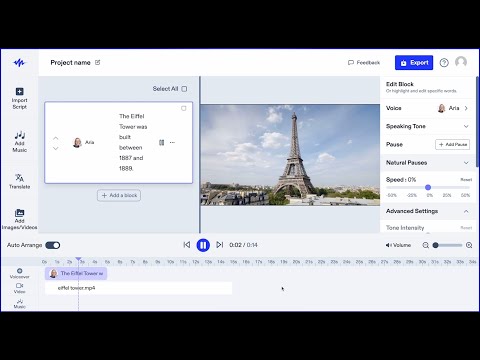
Task: Zoom in the timeline magnifier icon
Action: tap(469, 245)
